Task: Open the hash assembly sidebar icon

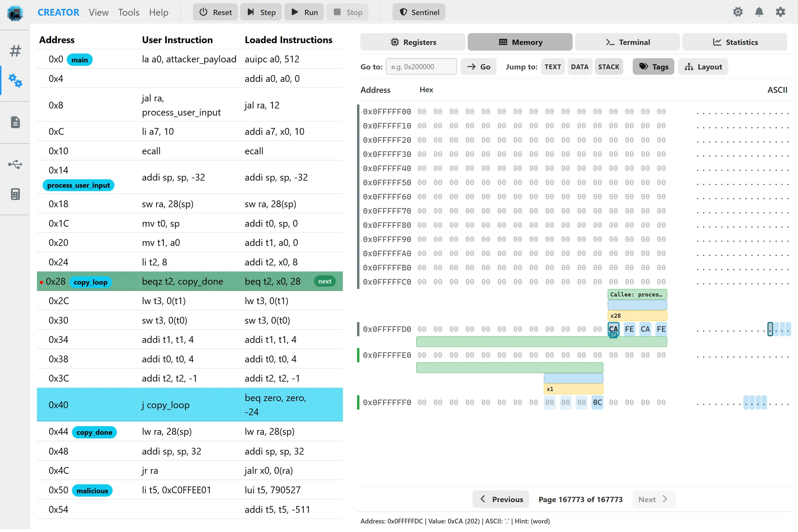Action: tap(15, 51)
